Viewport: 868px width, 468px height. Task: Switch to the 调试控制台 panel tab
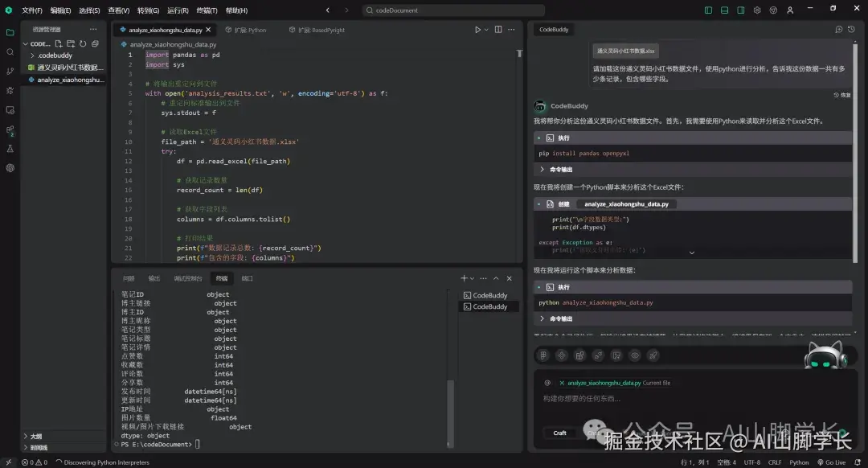[187, 278]
